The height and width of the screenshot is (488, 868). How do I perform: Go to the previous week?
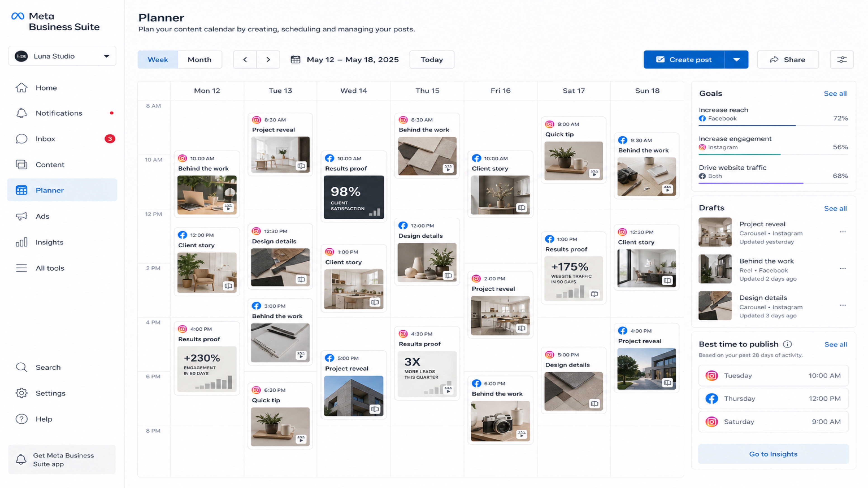[x=245, y=60]
